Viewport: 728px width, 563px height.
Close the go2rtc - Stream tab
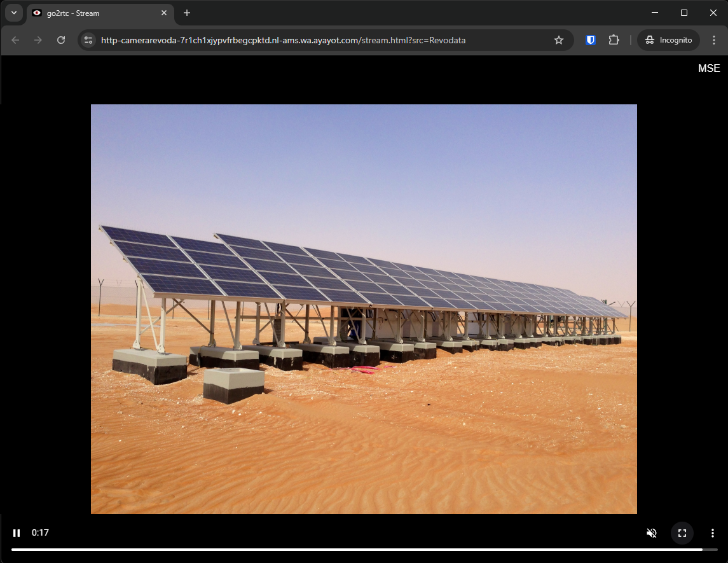pos(164,13)
